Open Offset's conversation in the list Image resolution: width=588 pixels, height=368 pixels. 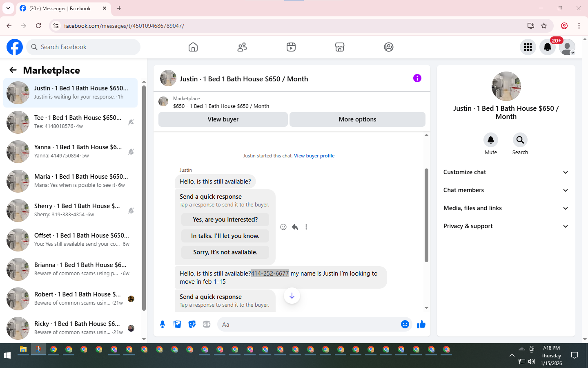pos(71,240)
